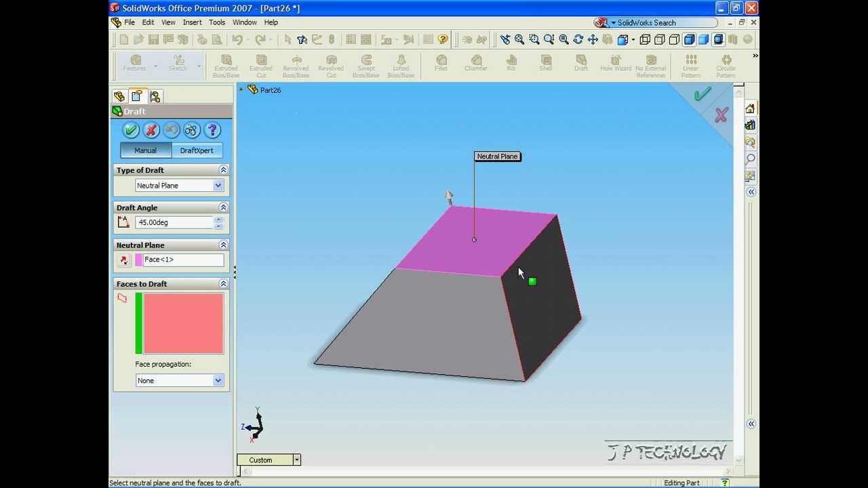
Task: Click Zoom to Selection icon
Action: pos(564,39)
